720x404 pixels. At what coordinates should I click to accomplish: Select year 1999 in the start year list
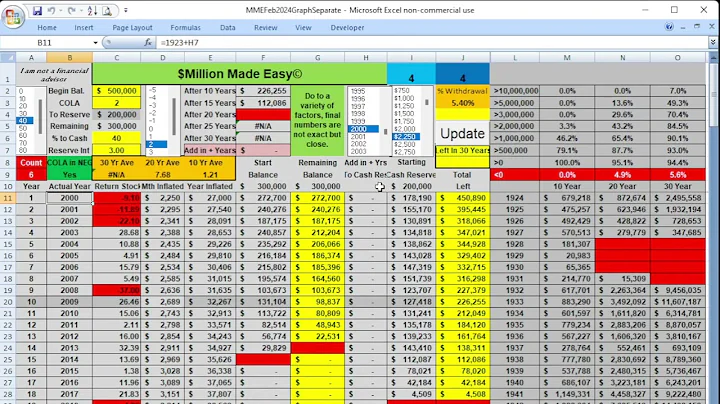click(363, 121)
